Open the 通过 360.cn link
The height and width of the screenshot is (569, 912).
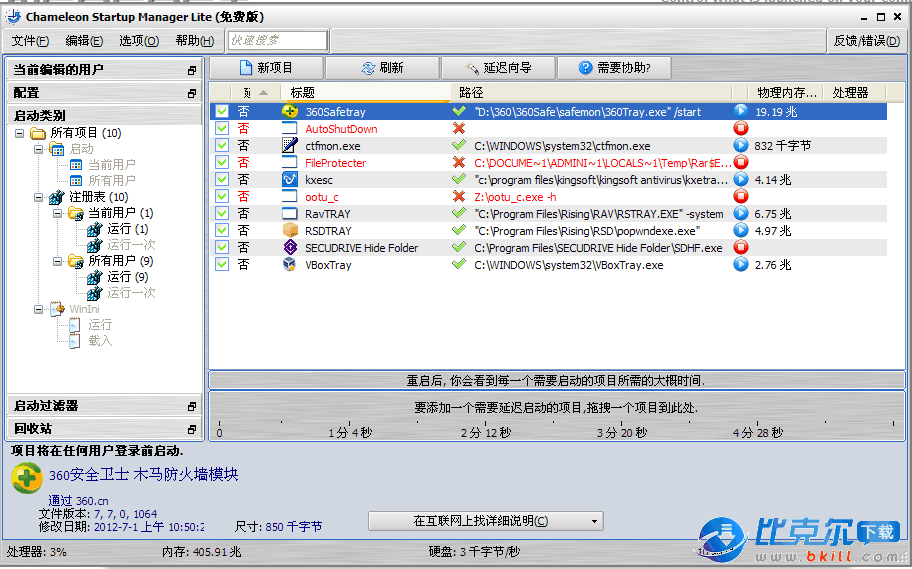pos(78,500)
